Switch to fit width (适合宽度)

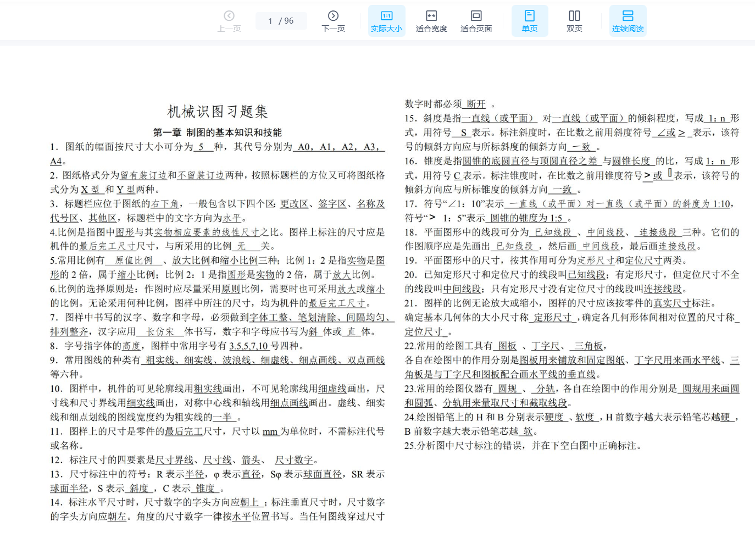click(x=431, y=21)
